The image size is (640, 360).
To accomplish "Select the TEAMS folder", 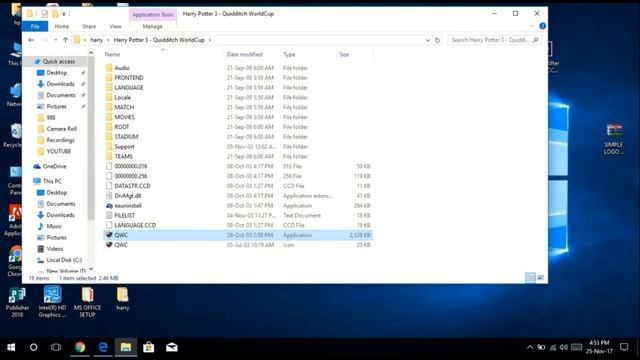I will coord(123,156).
